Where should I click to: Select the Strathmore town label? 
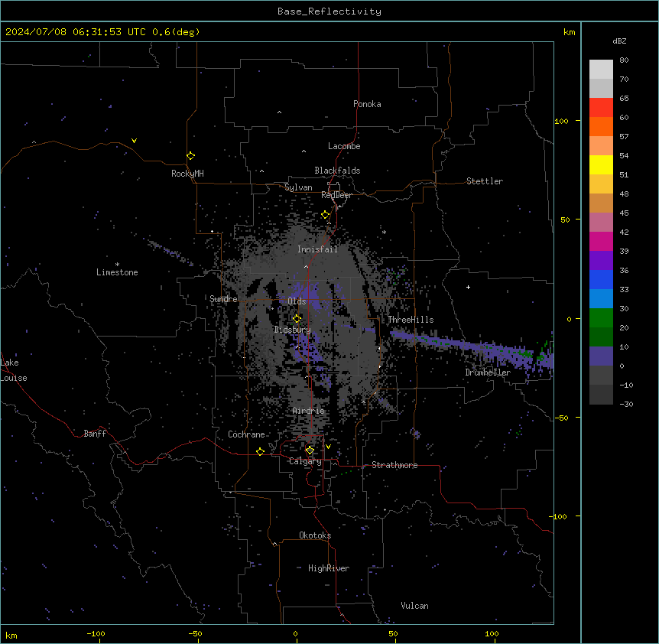tap(394, 465)
